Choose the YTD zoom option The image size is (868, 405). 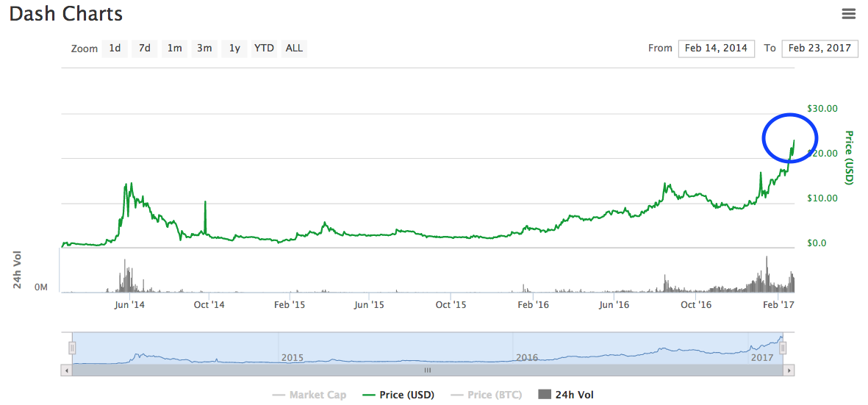264,49
